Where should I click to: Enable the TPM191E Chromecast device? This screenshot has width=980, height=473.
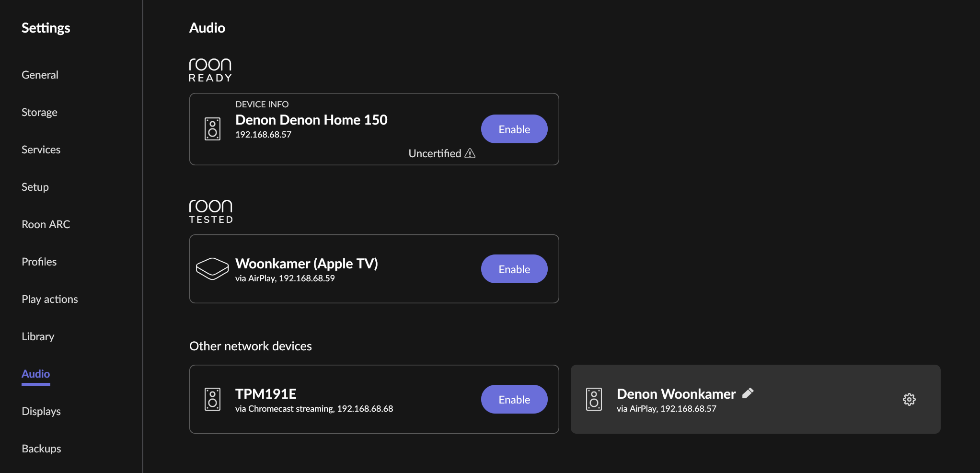(x=514, y=399)
